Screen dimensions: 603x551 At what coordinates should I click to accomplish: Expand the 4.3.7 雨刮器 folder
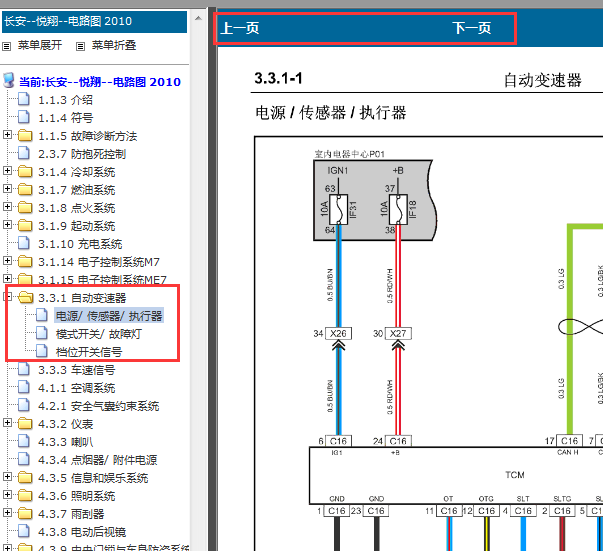7,513
